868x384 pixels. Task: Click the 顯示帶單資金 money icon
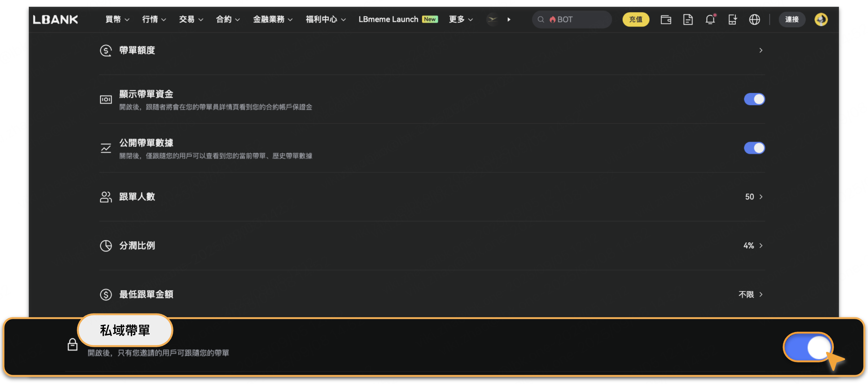106,99
